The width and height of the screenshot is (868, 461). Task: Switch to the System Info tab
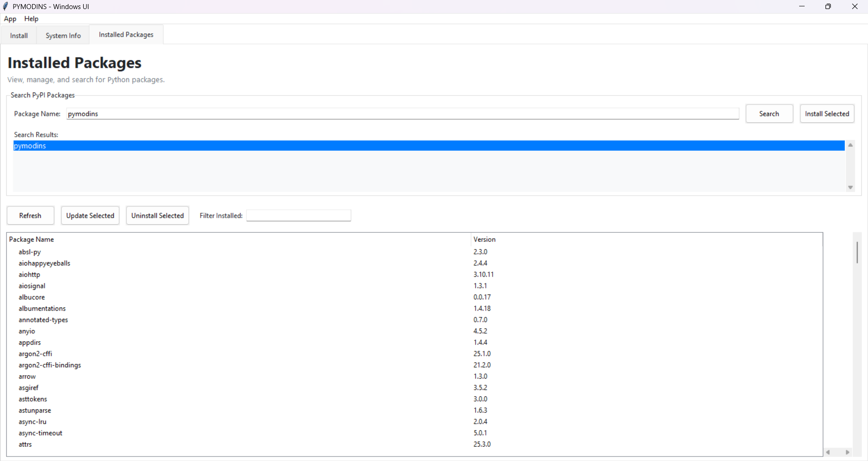62,35
